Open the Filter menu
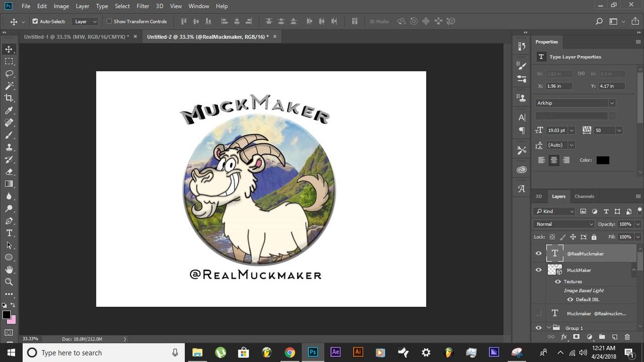 coord(143,6)
